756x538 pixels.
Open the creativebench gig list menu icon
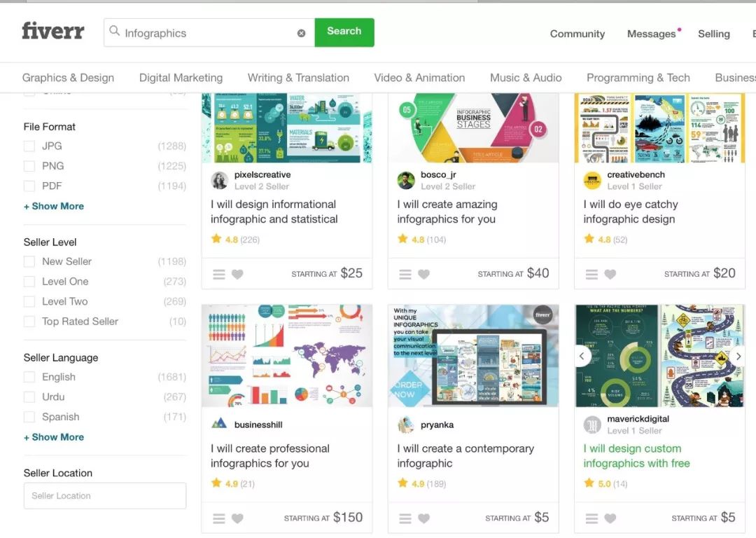coord(591,274)
